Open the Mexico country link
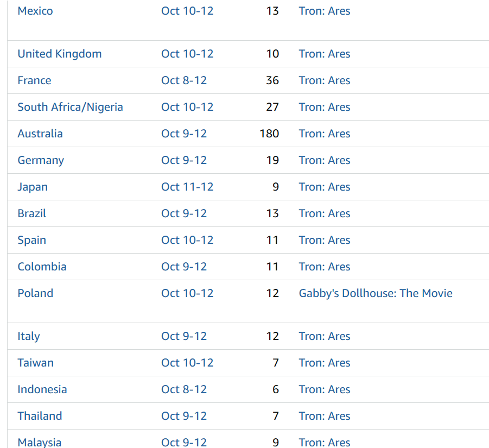Screen dimensions: 489x448 [35, 11]
